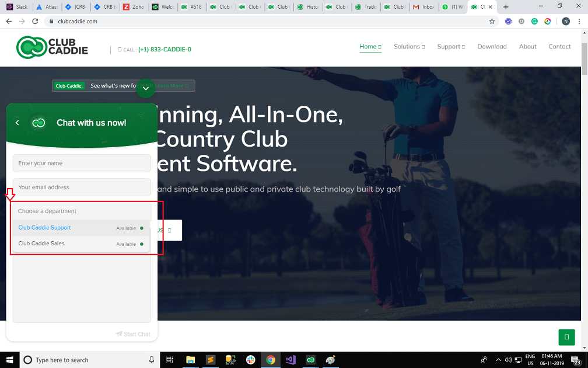
Task: Open the Windows Start menu
Action: (x=9, y=360)
